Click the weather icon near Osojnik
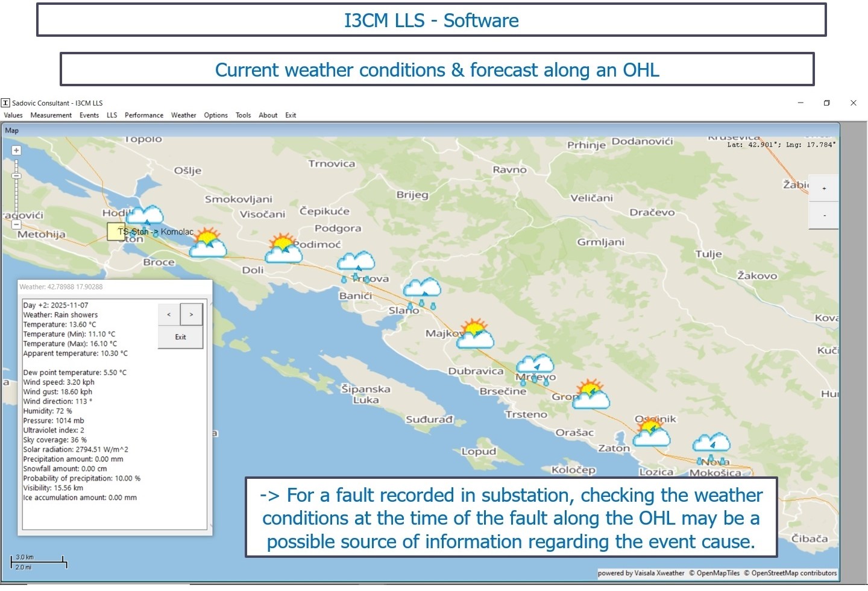The height and width of the screenshot is (591, 868). (x=651, y=432)
